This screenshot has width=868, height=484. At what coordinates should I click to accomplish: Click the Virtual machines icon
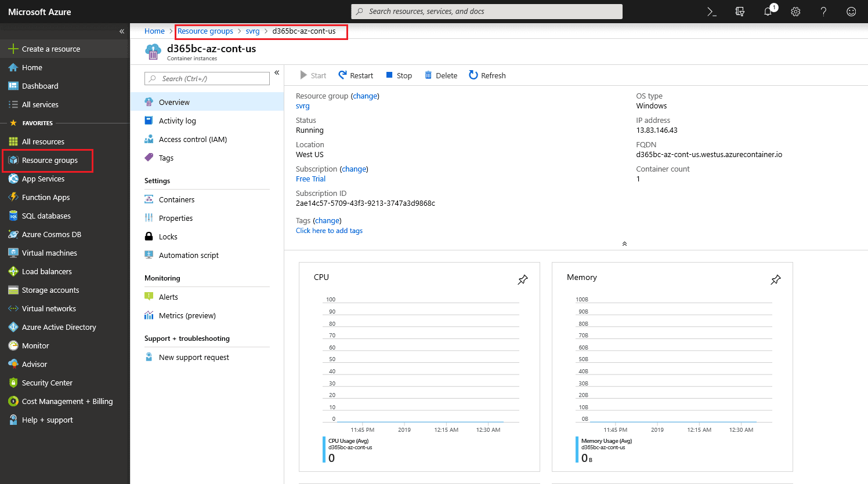[13, 253]
